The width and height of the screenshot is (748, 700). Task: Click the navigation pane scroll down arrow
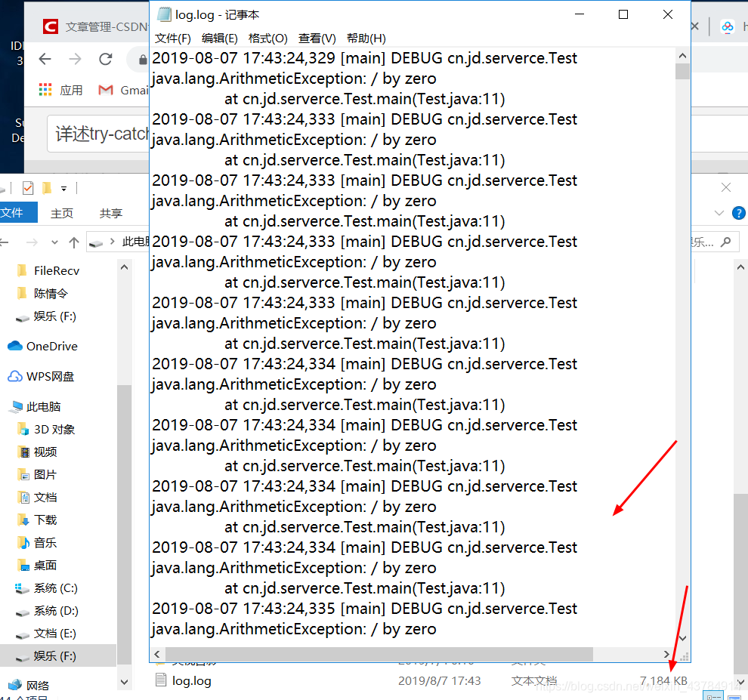[125, 683]
